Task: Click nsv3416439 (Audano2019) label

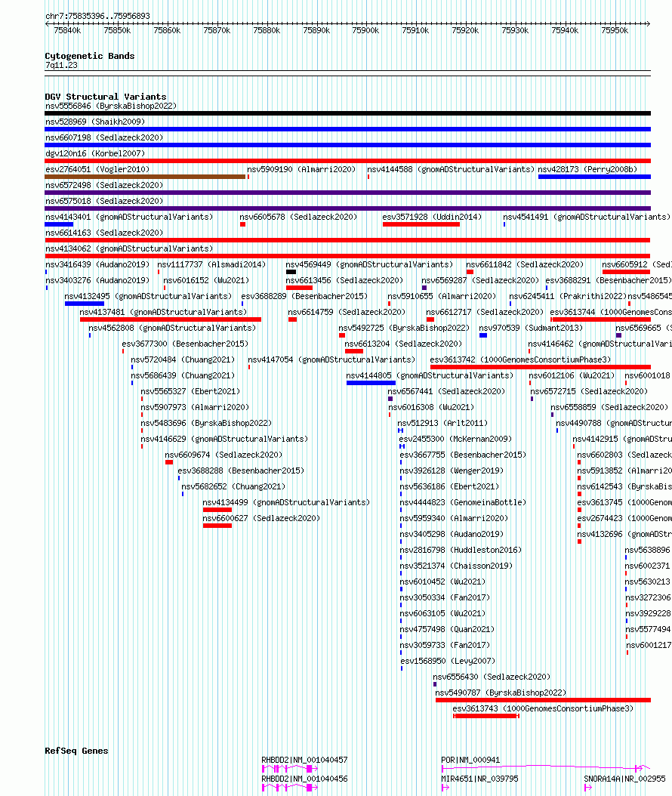Action: 97,264
